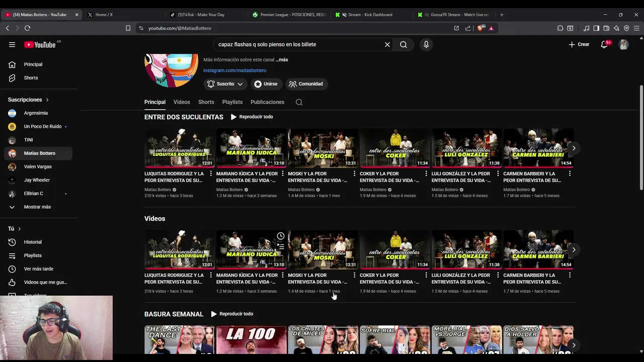The height and width of the screenshot is (362, 644).
Task: Click the Crear button
Action: [579, 44]
